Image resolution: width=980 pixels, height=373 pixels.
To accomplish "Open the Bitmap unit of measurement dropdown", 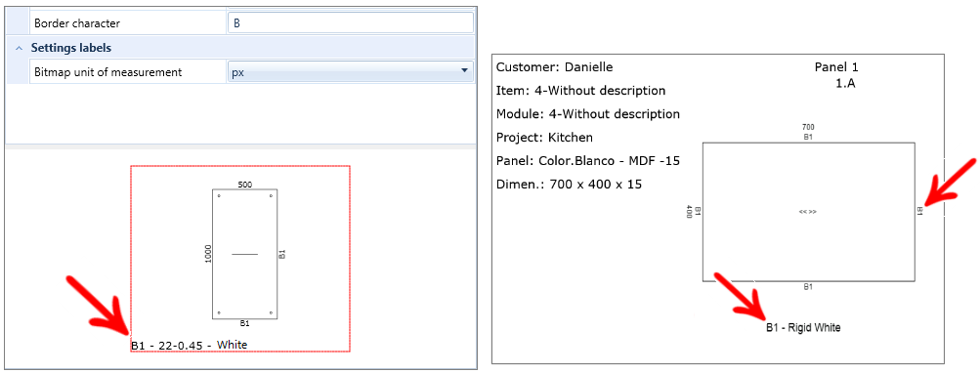I will pyautogui.click(x=350, y=72).
